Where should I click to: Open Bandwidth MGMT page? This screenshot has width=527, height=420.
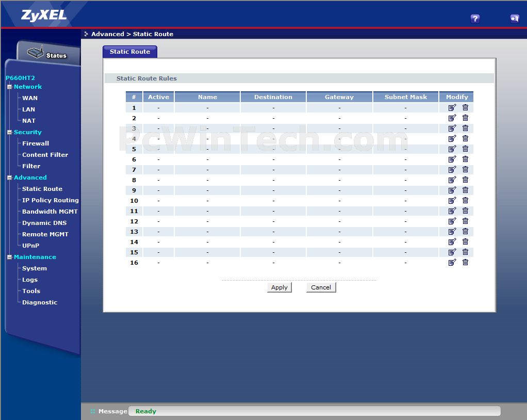coord(50,212)
